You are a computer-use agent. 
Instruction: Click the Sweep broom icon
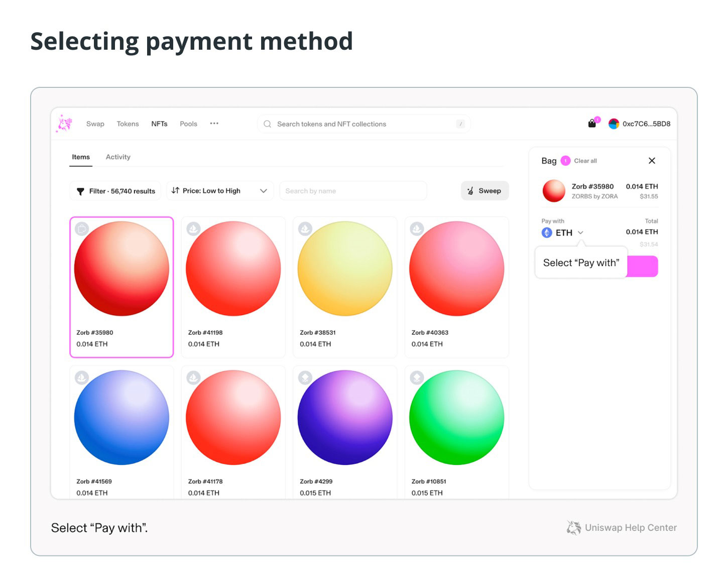pyautogui.click(x=470, y=191)
